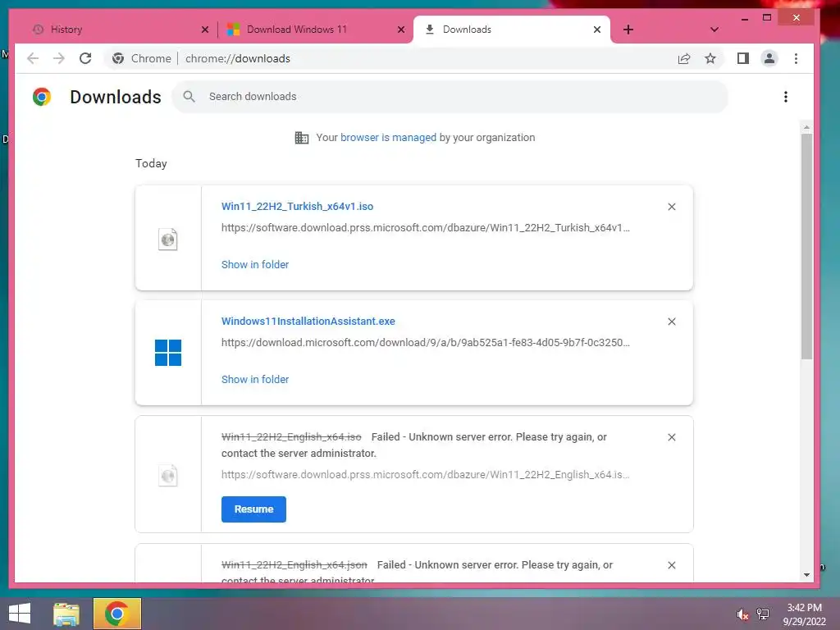This screenshot has width=840, height=630.
Task: Go forward in browser history
Action: click(x=58, y=58)
